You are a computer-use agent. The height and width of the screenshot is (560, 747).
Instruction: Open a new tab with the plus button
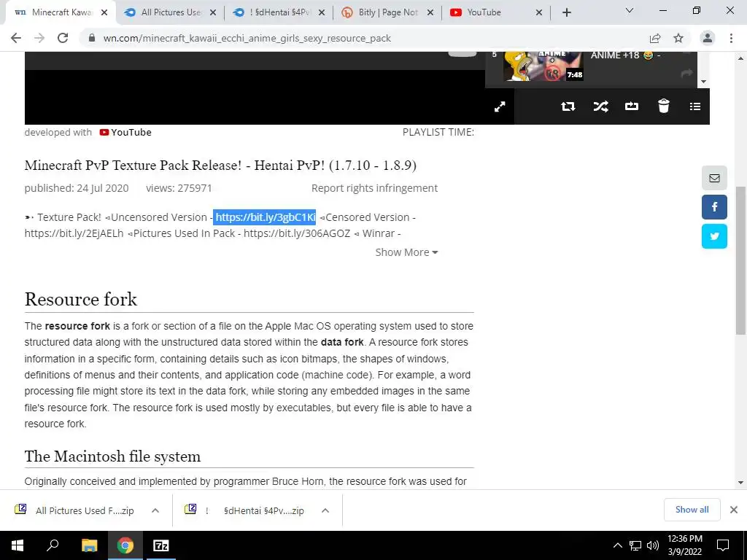click(x=566, y=12)
